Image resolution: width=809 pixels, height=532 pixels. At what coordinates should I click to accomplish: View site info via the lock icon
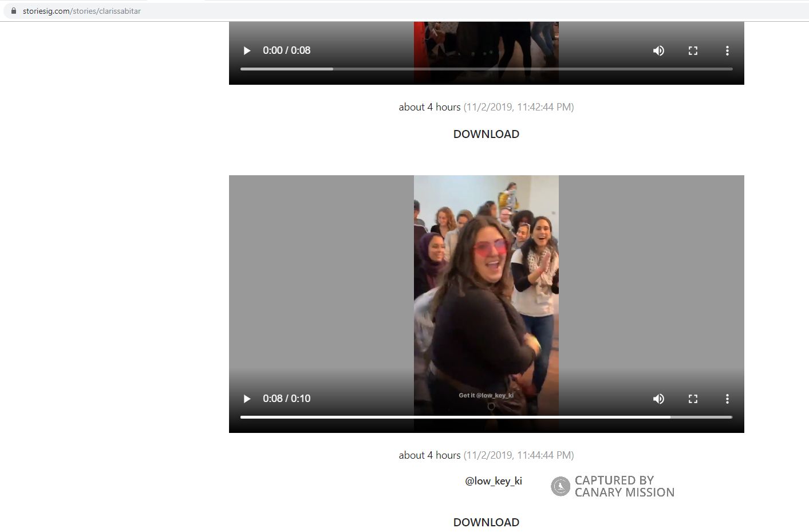14,11
